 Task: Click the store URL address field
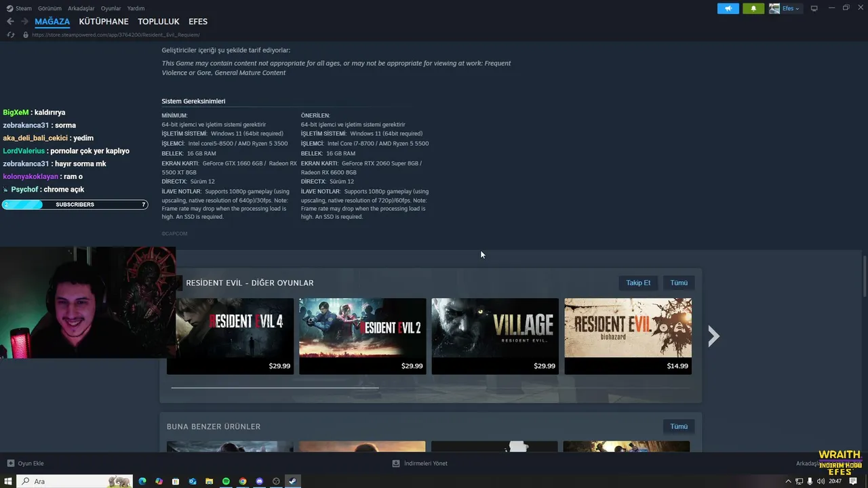[115, 35]
